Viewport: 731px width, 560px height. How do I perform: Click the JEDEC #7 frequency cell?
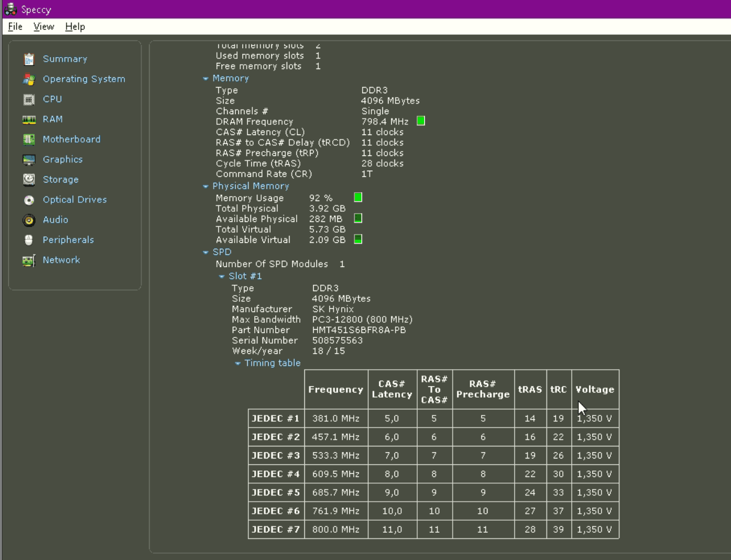click(335, 529)
